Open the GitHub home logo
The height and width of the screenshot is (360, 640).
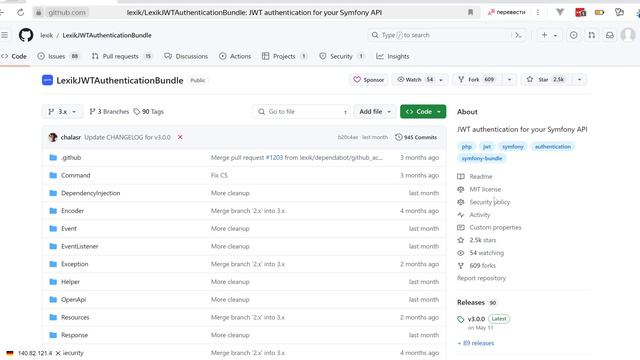[26, 35]
